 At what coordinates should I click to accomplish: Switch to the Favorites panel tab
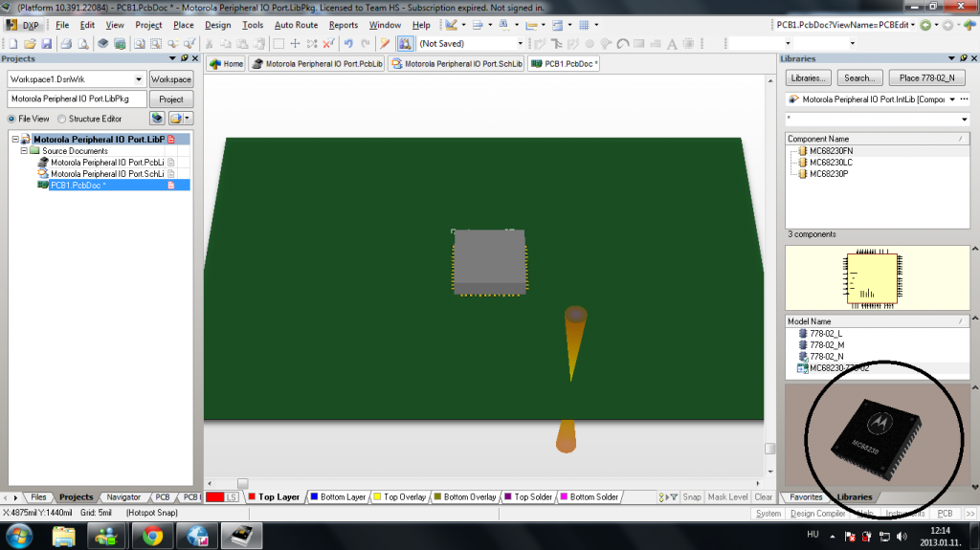point(806,496)
